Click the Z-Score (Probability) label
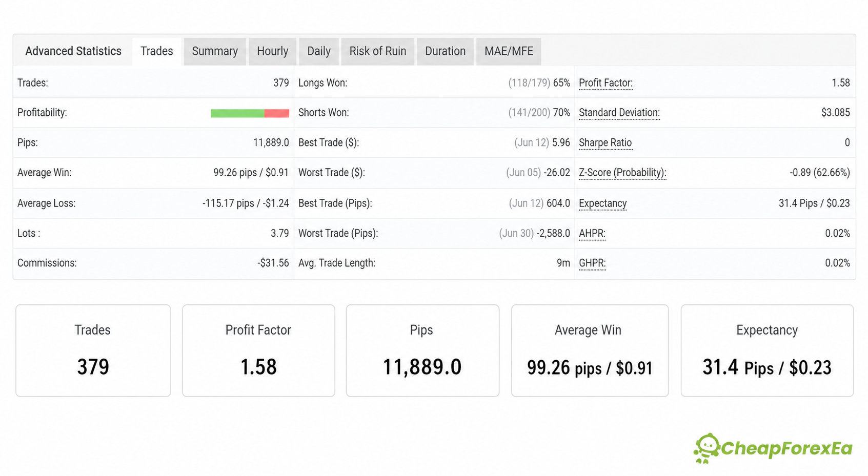This screenshot has width=868, height=476. [x=622, y=173]
